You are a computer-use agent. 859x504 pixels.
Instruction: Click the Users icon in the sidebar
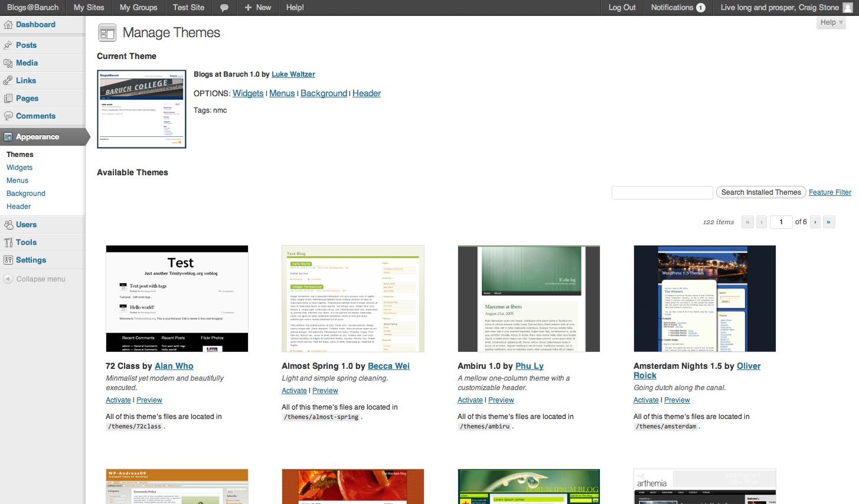click(8, 224)
